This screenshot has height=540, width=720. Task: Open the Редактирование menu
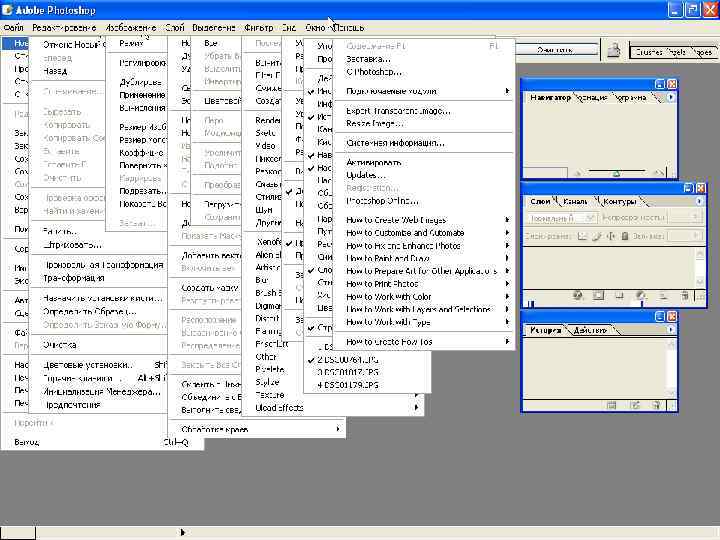[64, 28]
